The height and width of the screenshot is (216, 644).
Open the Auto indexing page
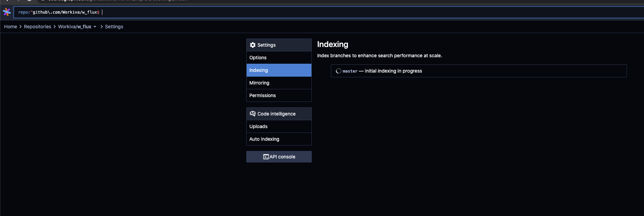coord(279,139)
